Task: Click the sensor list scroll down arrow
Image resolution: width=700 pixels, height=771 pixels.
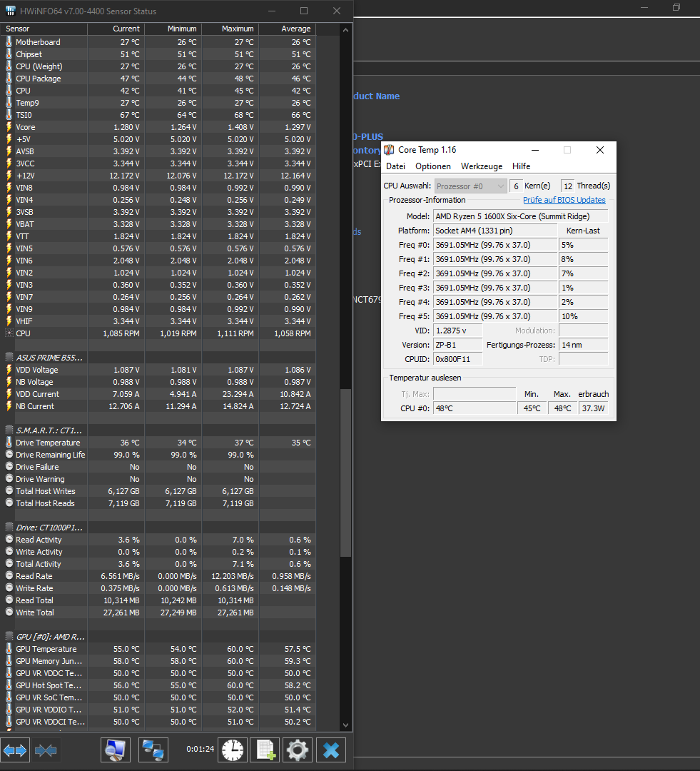Action: [x=345, y=725]
